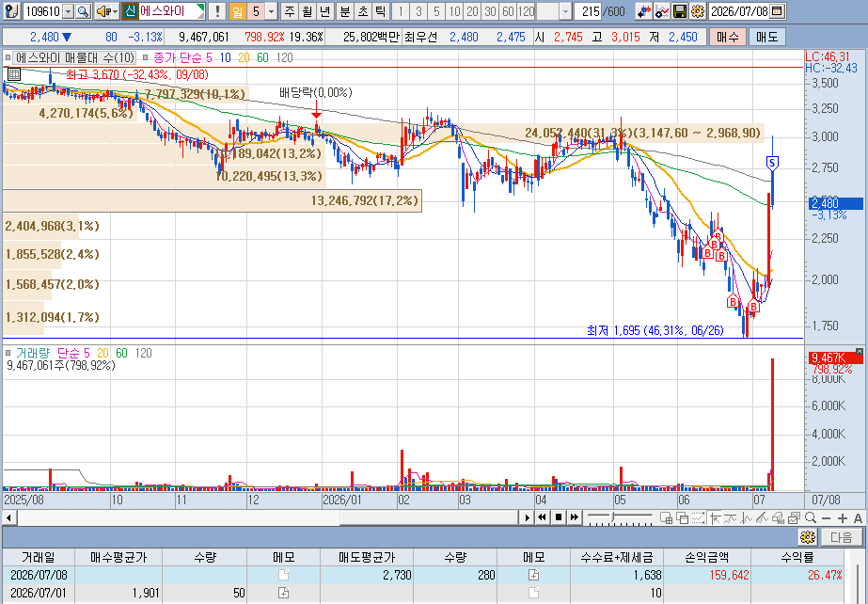The width and height of the screenshot is (868, 604).
Task: Click the chart image capture icon
Action: [795, 518]
